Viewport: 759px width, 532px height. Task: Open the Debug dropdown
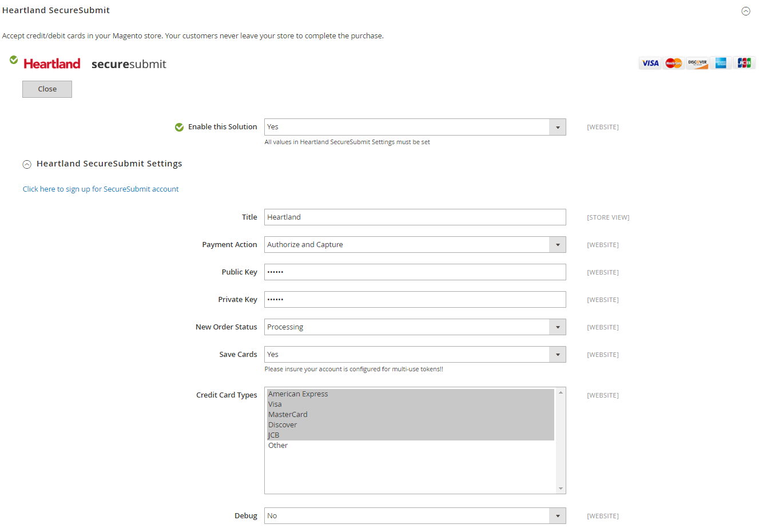(x=415, y=515)
